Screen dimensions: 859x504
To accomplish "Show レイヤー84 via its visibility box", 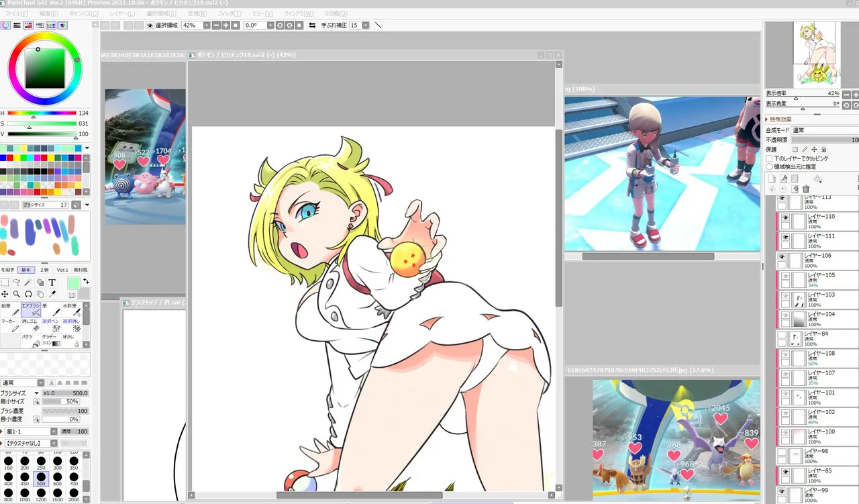I will tap(781, 335).
